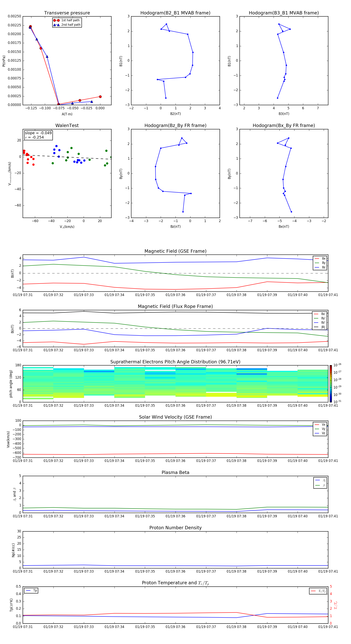This screenshot has height=644, width=351.
Task: Select the red Te/Tp legend entry
Action: point(318,591)
